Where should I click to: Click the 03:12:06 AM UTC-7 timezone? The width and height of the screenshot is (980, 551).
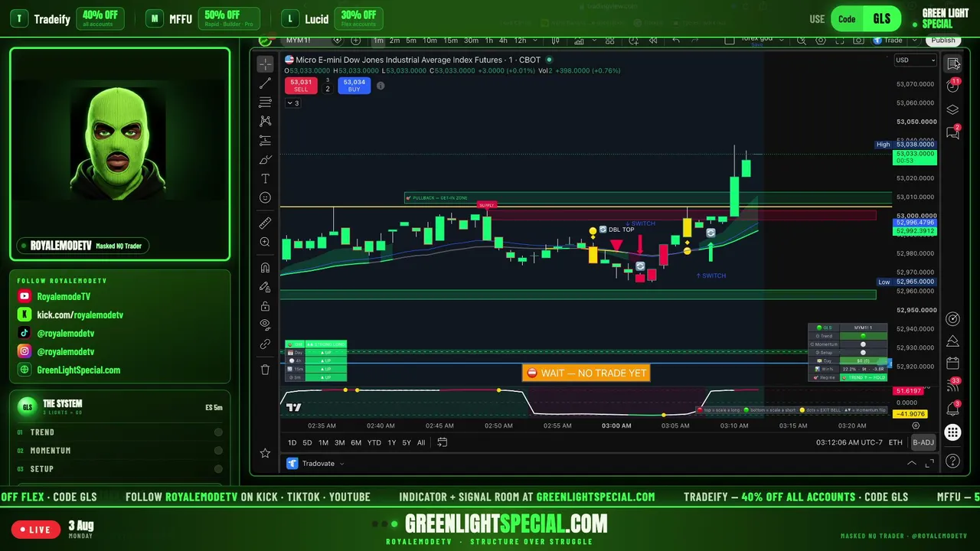(849, 442)
